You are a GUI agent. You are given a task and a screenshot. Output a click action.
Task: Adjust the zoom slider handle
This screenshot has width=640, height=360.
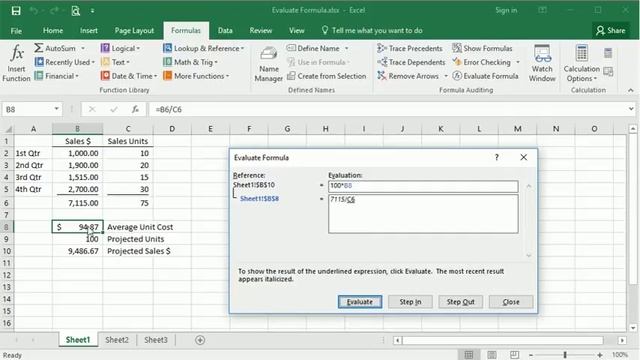click(565, 355)
